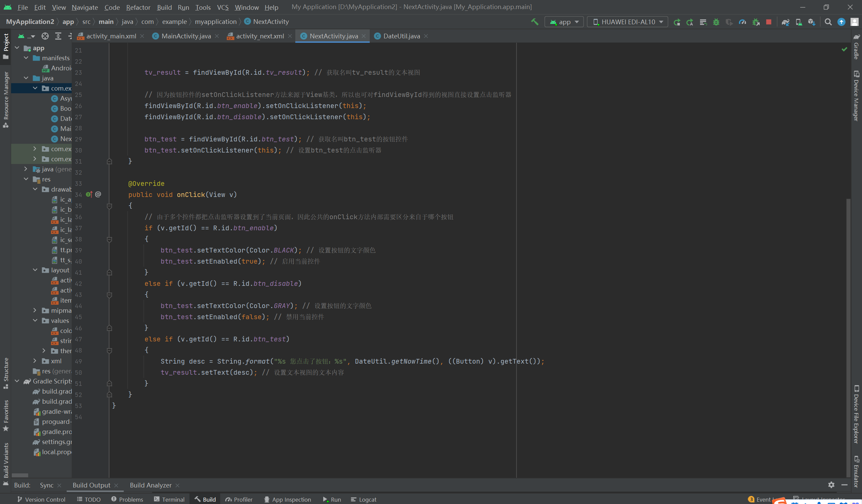Open the SDK Manager cube icon

click(x=811, y=22)
